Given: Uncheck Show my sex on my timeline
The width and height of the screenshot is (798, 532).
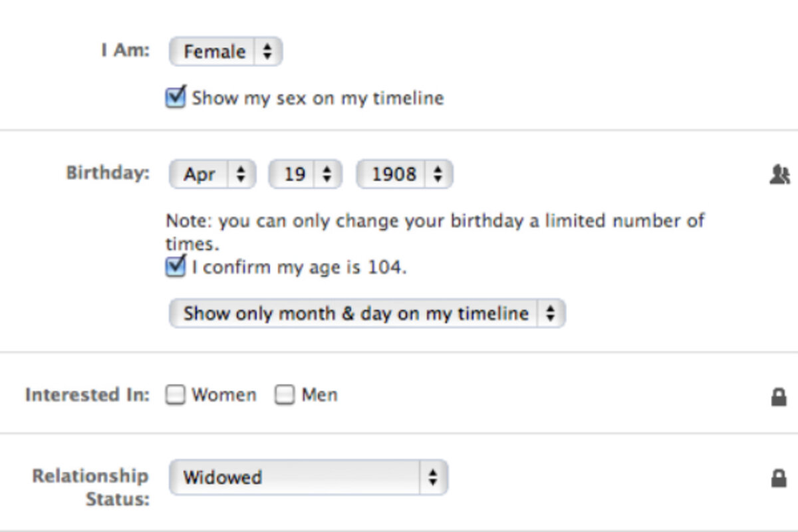Looking at the screenshot, I should (176, 98).
